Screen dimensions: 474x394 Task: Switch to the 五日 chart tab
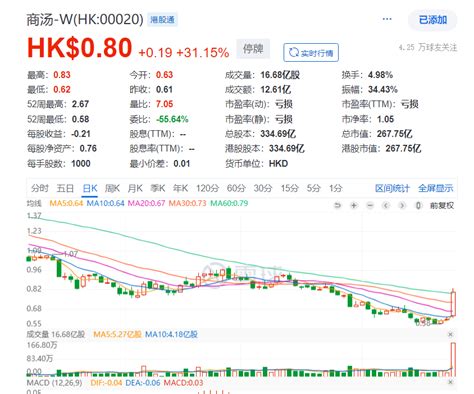(x=65, y=188)
